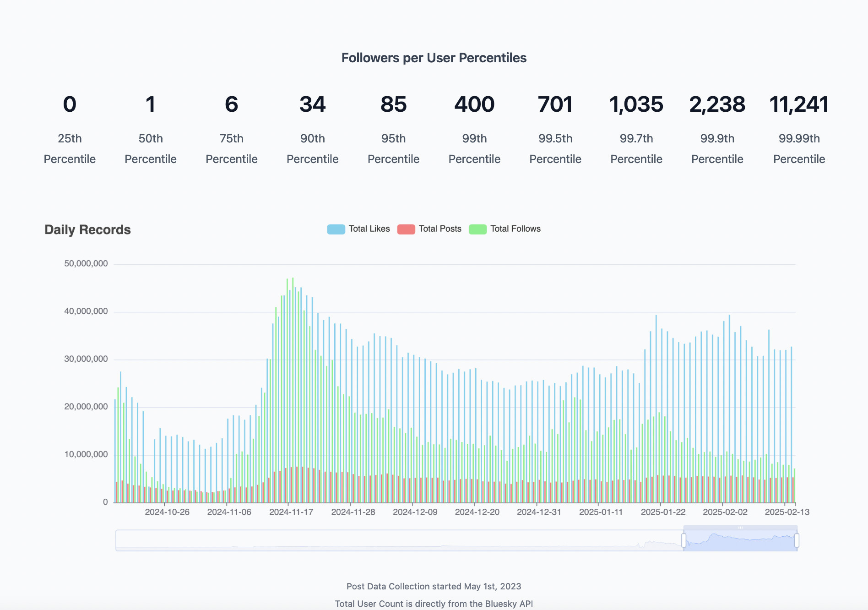868x610 pixels.
Task: Click the Total Likes legend label
Action: click(x=369, y=229)
